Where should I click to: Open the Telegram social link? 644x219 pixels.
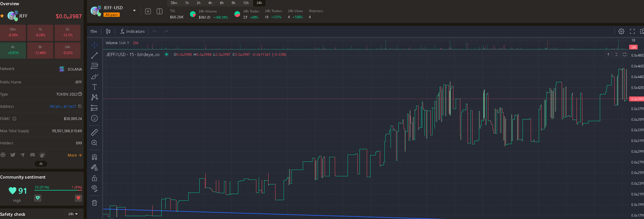pyautogui.click(x=22, y=155)
